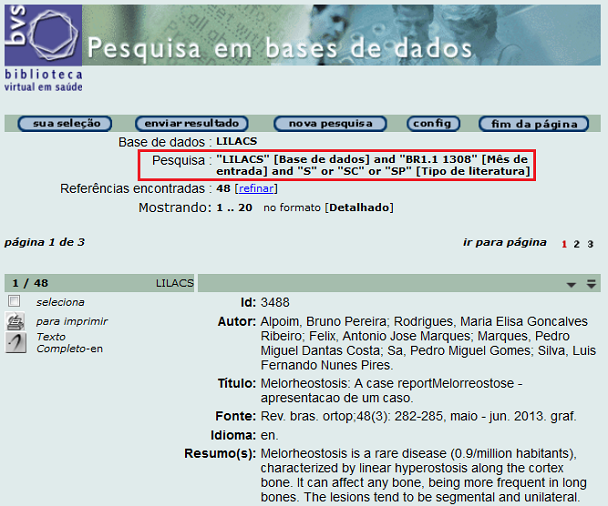Jump to 'fim da página'
The height and width of the screenshot is (506, 608).
point(534,124)
